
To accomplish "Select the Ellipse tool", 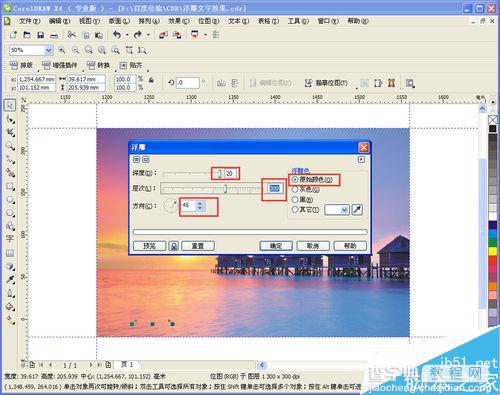I will click(x=10, y=200).
